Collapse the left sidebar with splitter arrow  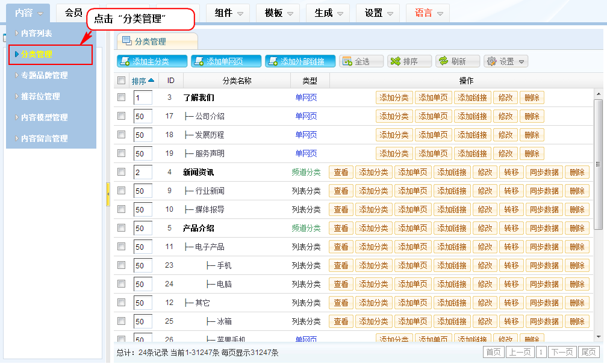coord(108,194)
